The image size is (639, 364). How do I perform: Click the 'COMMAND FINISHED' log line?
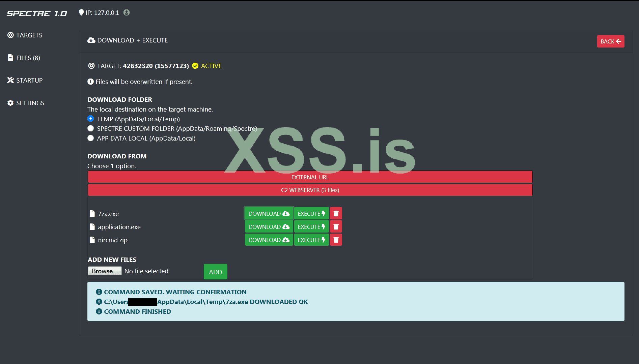(x=137, y=311)
